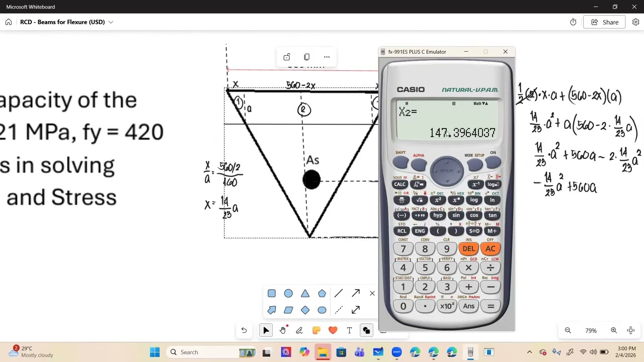Open the 79% zoom level menu
The height and width of the screenshot is (362, 644).
click(x=591, y=330)
